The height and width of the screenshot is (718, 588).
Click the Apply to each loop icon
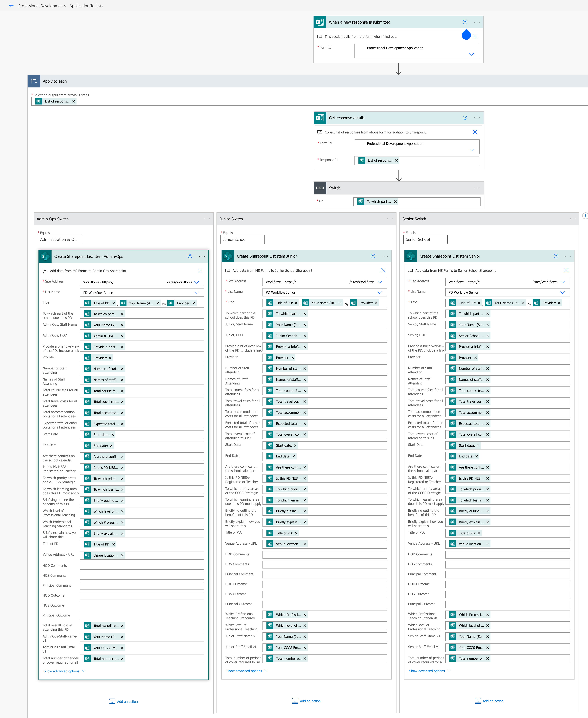(x=34, y=81)
